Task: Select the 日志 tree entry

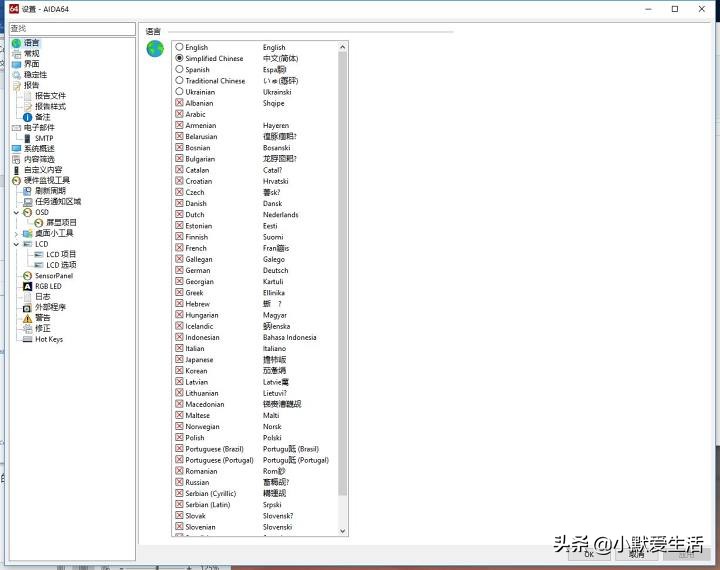Action: [43, 297]
